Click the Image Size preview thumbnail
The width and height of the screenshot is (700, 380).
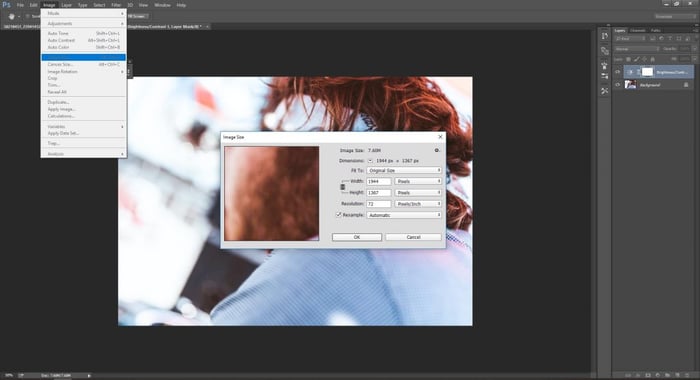coord(272,193)
